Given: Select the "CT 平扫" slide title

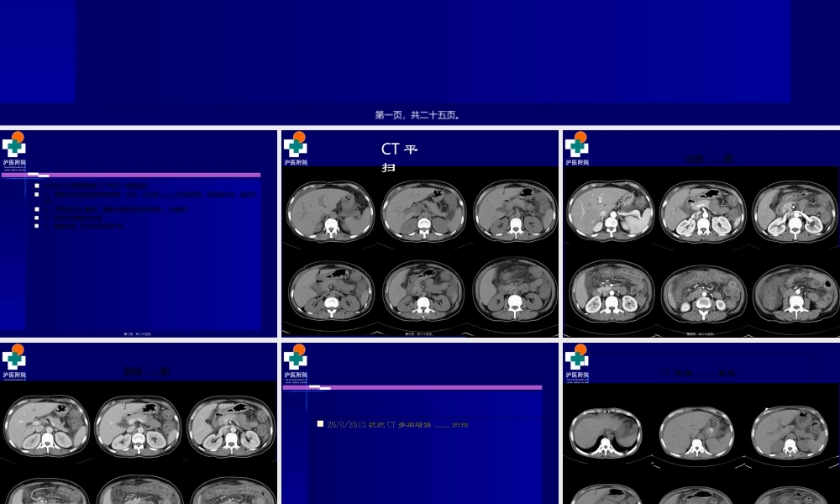Looking at the screenshot, I should [398, 156].
